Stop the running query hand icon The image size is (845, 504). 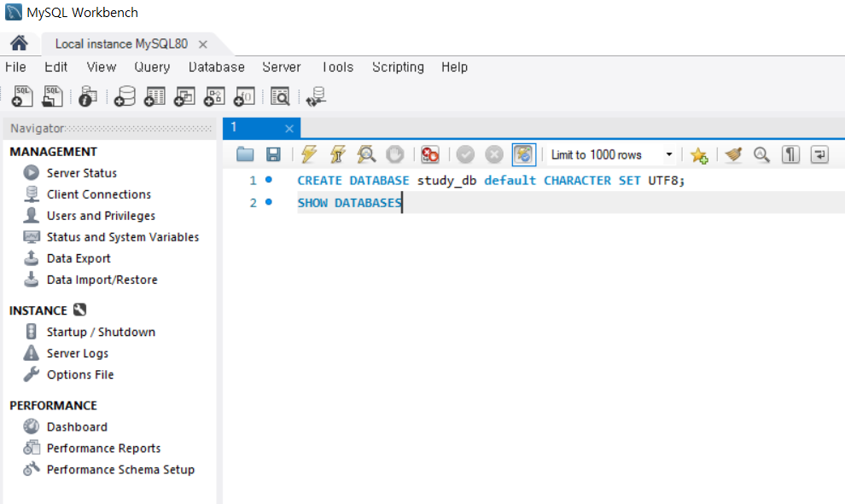point(395,154)
